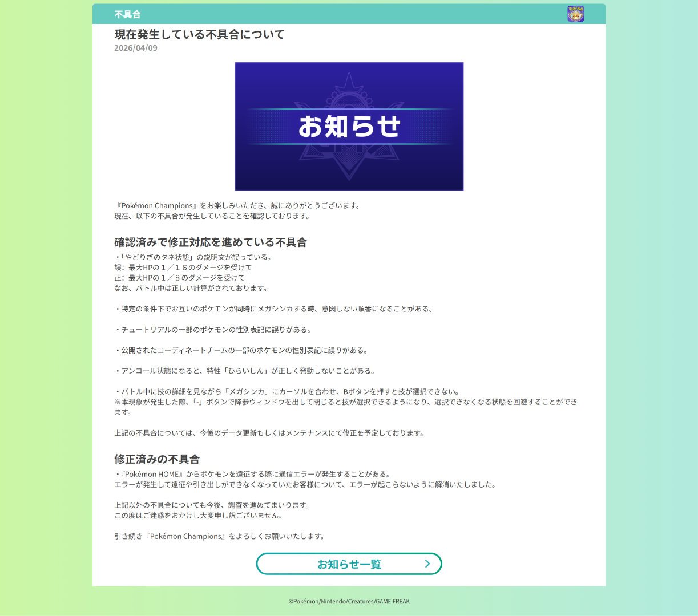698x616 pixels.
Task: Click the line 上記の不具合については、今後のデータ更新
Action: click(269, 433)
